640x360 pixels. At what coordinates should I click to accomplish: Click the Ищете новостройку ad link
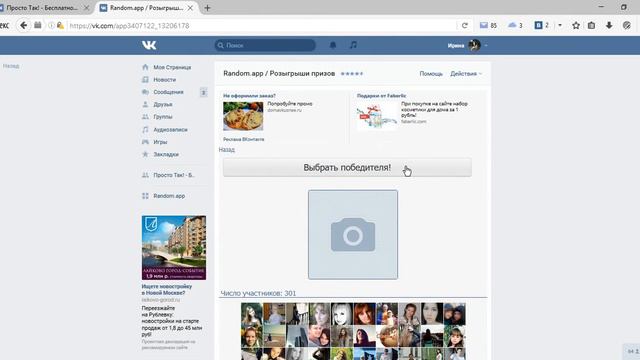coord(167,289)
